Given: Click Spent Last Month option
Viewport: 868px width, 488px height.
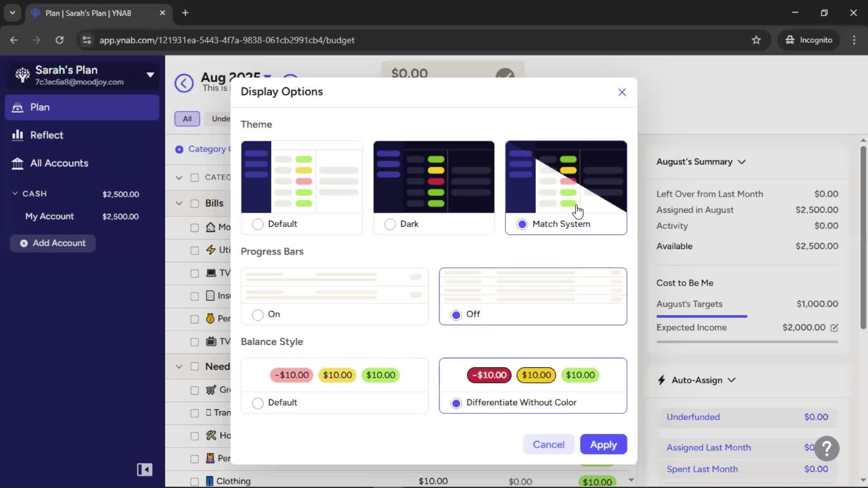Looking at the screenshot, I should pyautogui.click(x=747, y=469).
